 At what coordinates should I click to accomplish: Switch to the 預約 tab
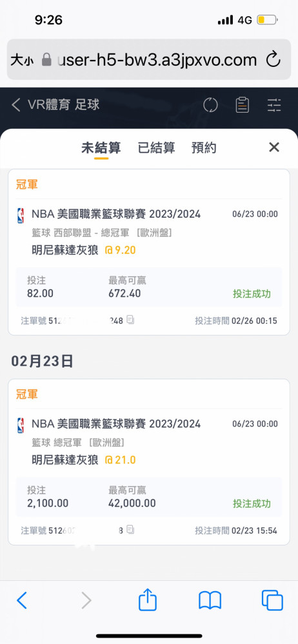(x=204, y=147)
